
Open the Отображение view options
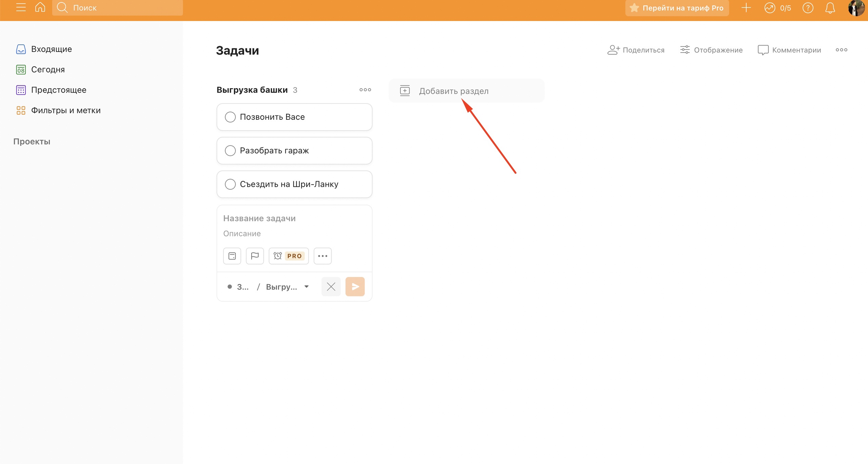[711, 50]
